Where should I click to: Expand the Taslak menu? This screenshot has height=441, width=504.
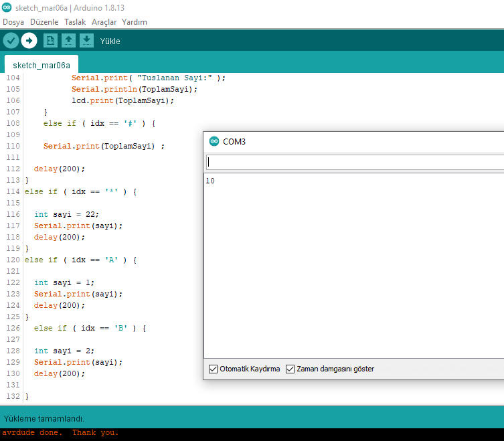point(75,22)
